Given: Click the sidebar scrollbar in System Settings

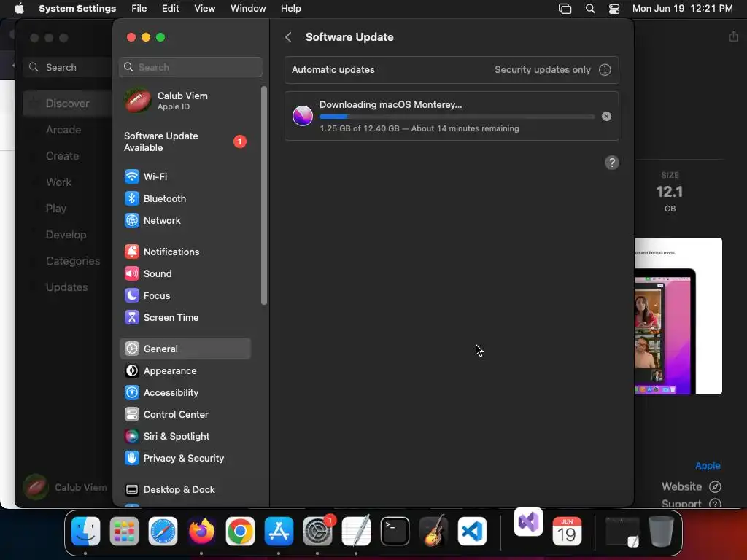Looking at the screenshot, I should tap(264, 195).
